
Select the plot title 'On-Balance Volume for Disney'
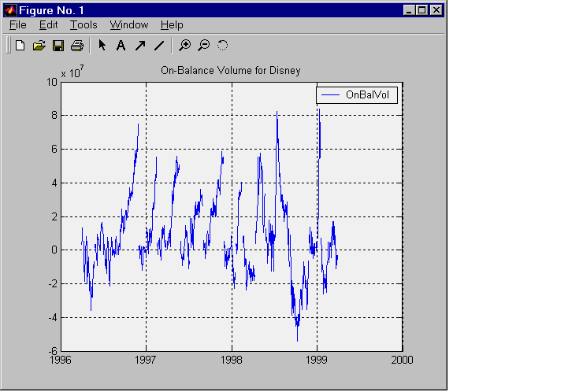(231, 71)
